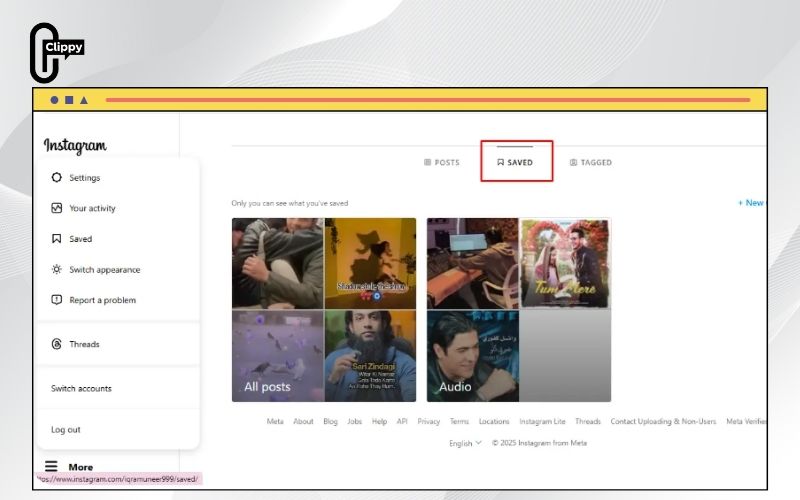This screenshot has height=500, width=800.
Task: Click the Instagram logo in sidebar
Action: tap(75, 146)
